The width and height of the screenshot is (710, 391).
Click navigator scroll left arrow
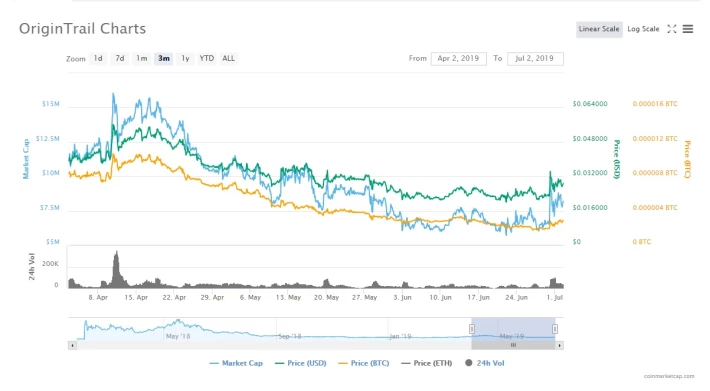[x=72, y=345]
